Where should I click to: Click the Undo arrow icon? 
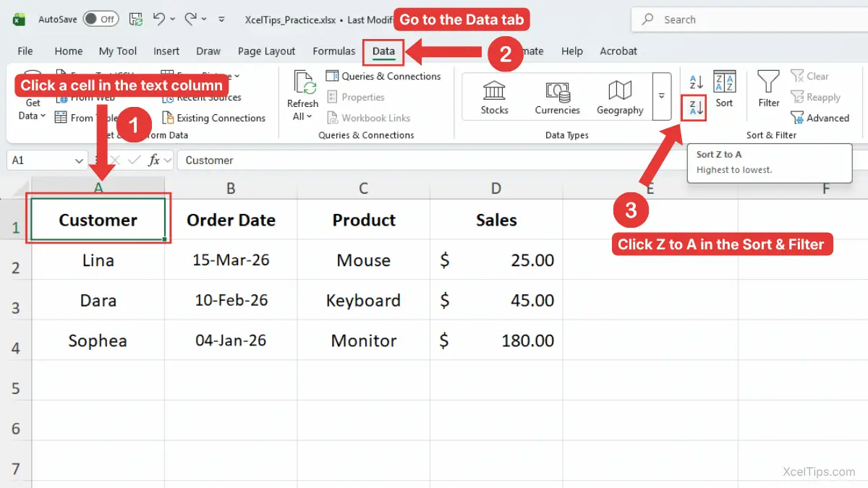point(159,20)
